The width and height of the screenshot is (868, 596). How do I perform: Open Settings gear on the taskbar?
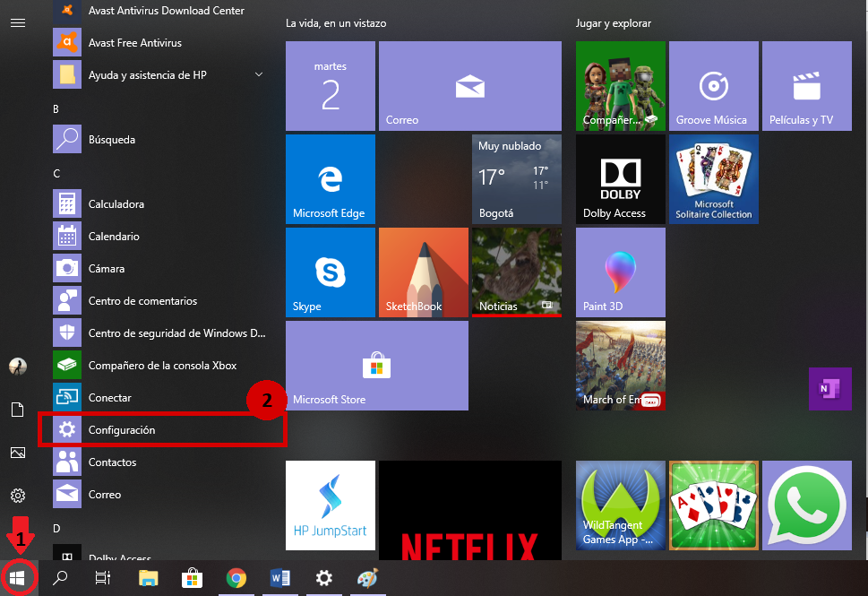[x=324, y=578]
